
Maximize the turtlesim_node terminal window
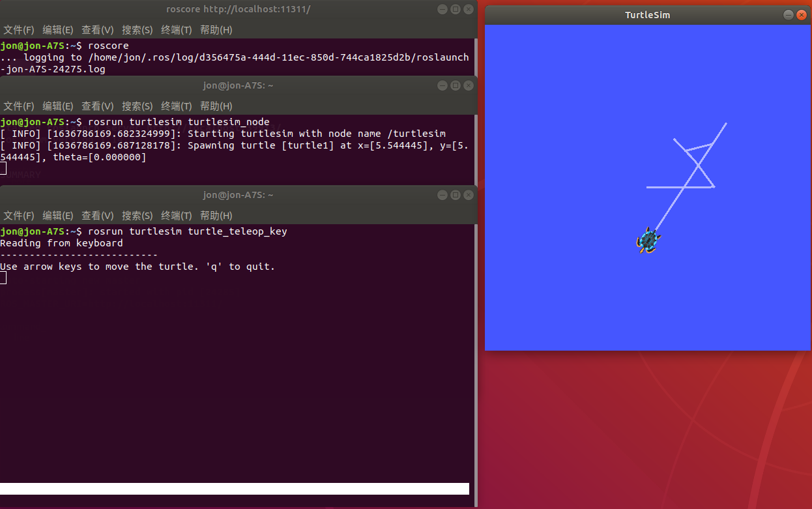456,85
